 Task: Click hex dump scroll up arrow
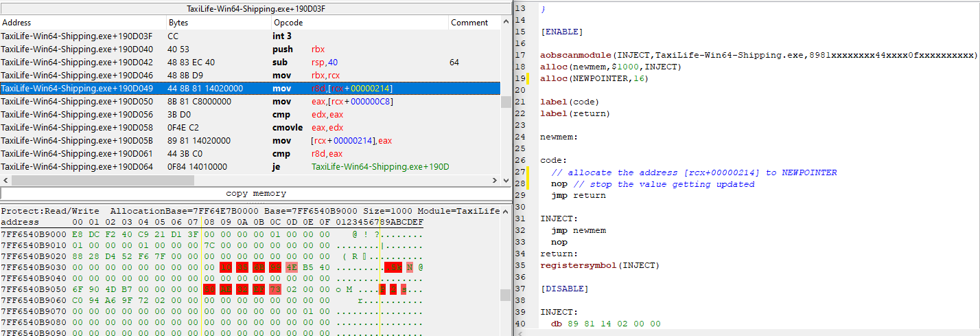tap(505, 211)
